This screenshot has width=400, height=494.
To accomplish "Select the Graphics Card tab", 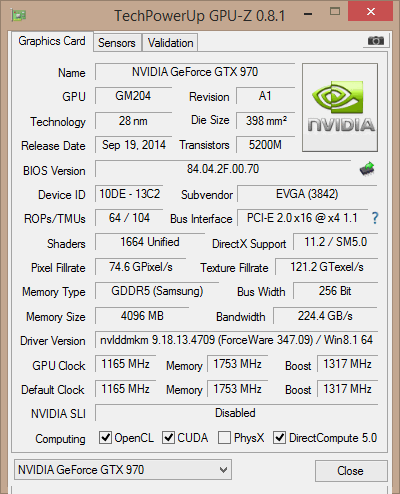I will tap(52, 41).
